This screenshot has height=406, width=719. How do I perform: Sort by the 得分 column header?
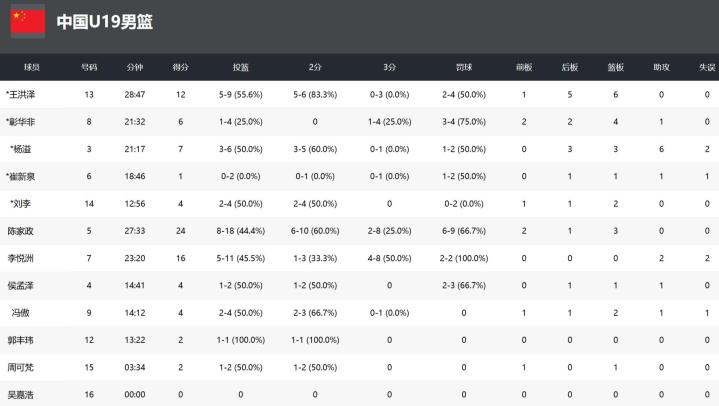coord(181,67)
